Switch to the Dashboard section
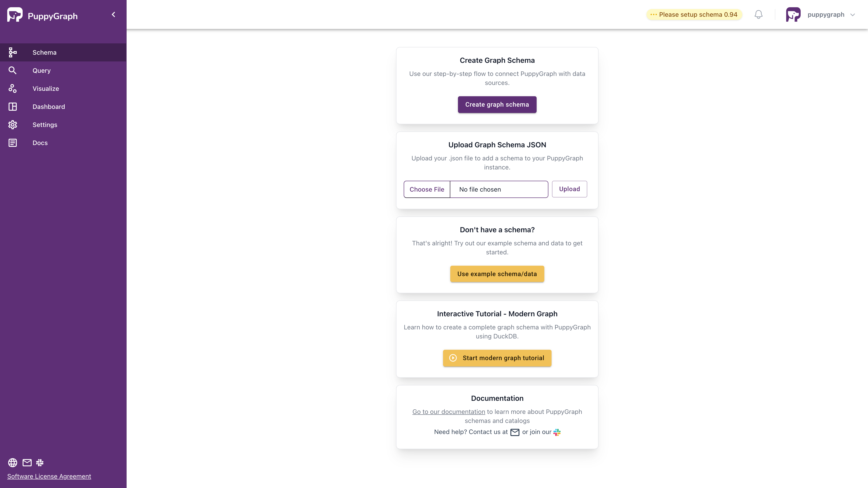Screen dimensions: 868x488 coord(49,106)
